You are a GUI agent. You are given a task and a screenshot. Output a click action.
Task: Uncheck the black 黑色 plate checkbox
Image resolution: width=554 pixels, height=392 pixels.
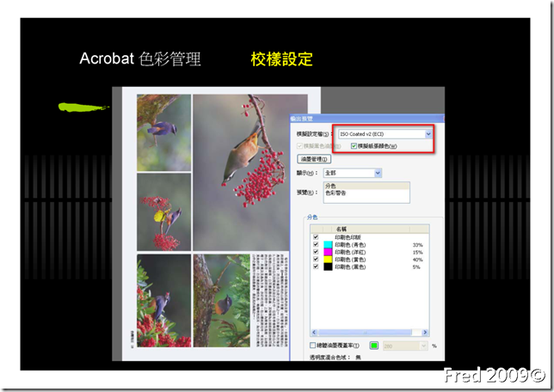point(316,266)
